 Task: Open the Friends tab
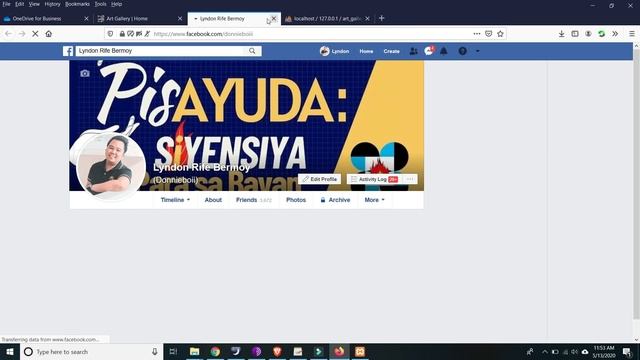[253, 200]
